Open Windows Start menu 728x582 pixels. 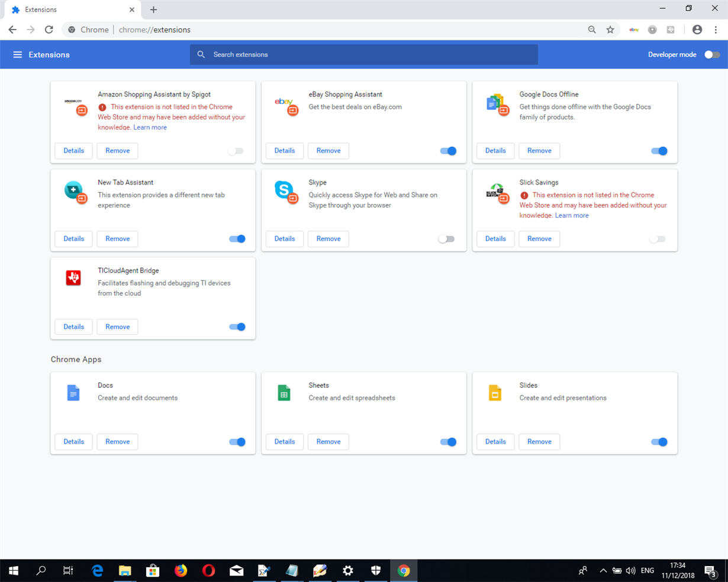tap(13, 571)
